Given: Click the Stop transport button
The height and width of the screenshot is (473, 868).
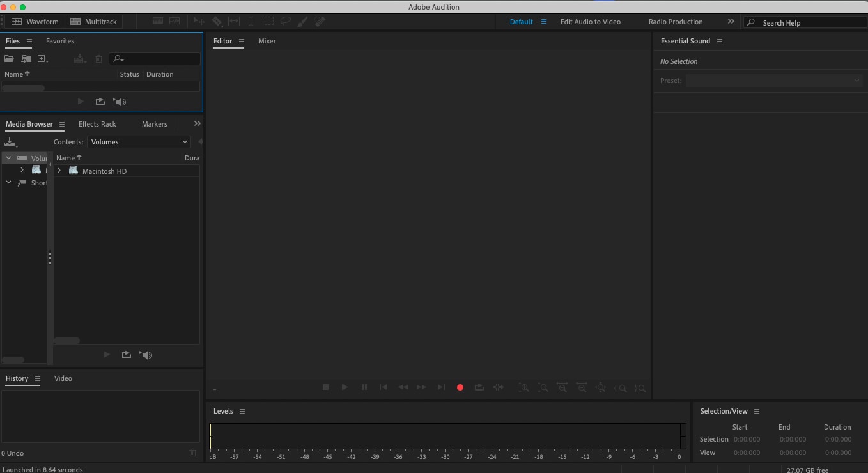Looking at the screenshot, I should click(x=325, y=387).
